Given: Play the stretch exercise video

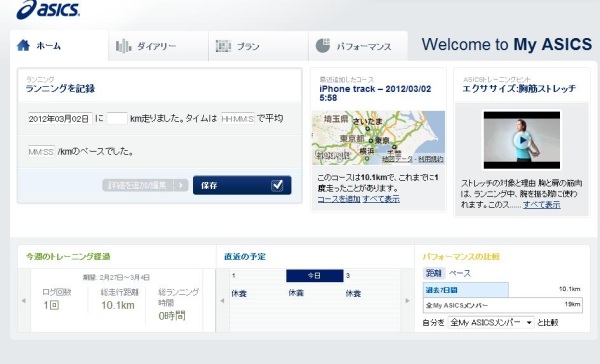Looking at the screenshot, I should point(522,140).
